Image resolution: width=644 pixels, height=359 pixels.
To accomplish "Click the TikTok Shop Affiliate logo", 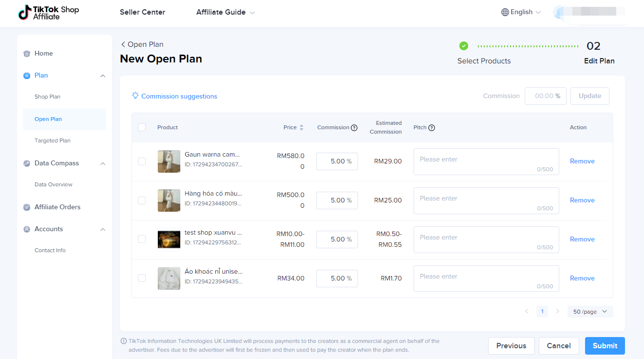I will click(x=48, y=13).
